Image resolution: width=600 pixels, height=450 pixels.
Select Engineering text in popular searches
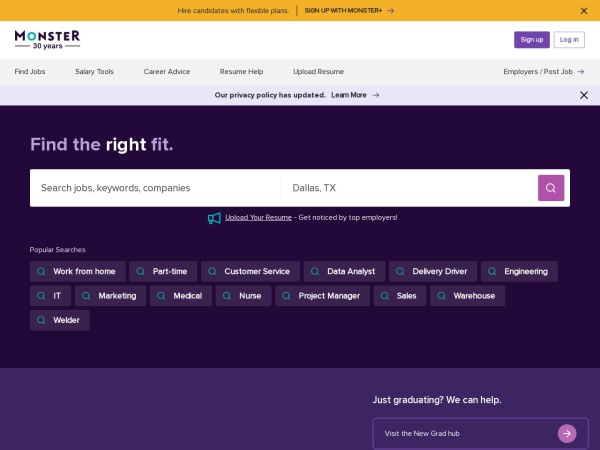click(526, 271)
